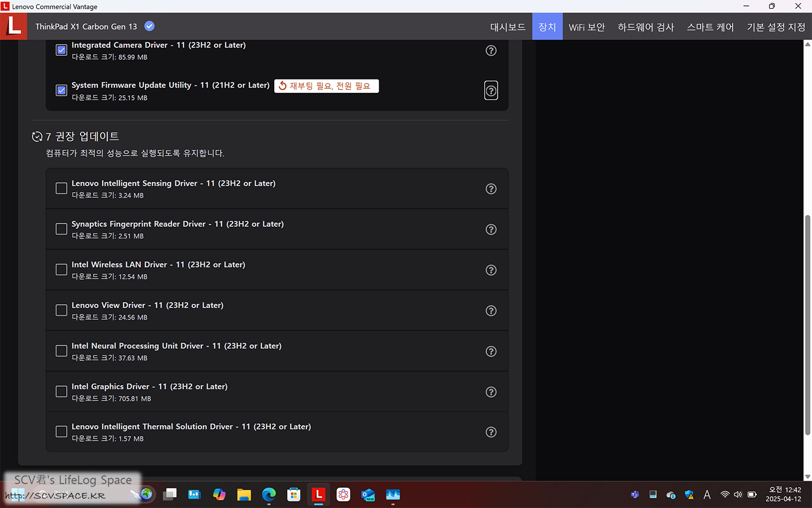Open File Explorer from the taskbar

pos(244,495)
